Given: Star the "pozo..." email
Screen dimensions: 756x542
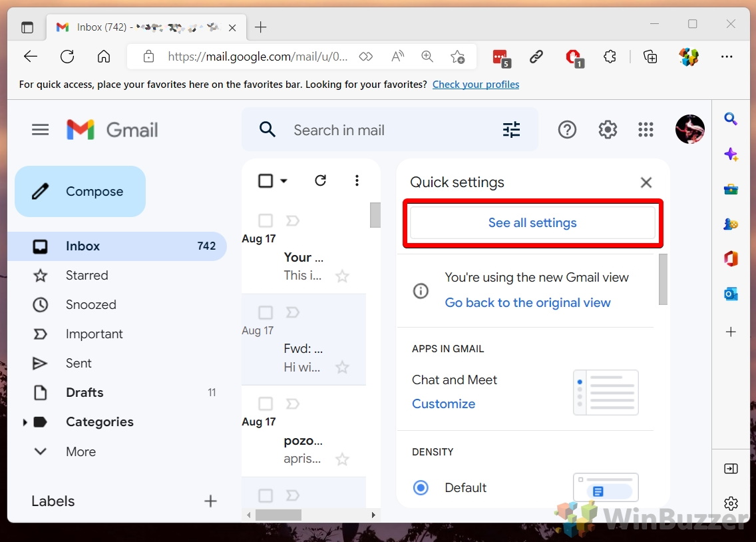Looking at the screenshot, I should coord(342,459).
